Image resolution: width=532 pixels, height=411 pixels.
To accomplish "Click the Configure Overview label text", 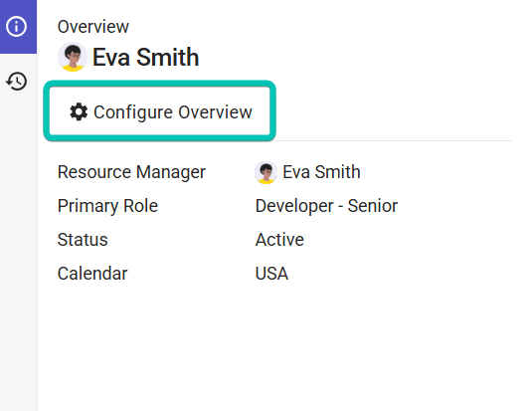I will pyautogui.click(x=173, y=112).
